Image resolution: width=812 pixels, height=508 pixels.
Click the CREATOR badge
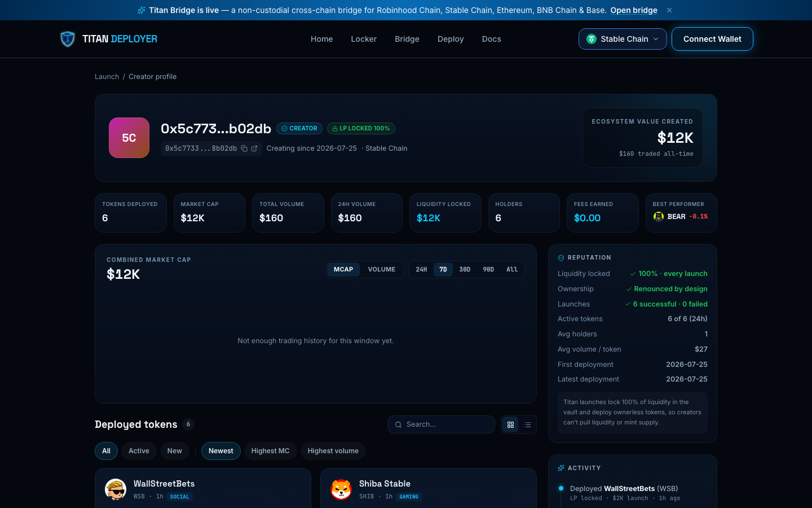point(299,129)
